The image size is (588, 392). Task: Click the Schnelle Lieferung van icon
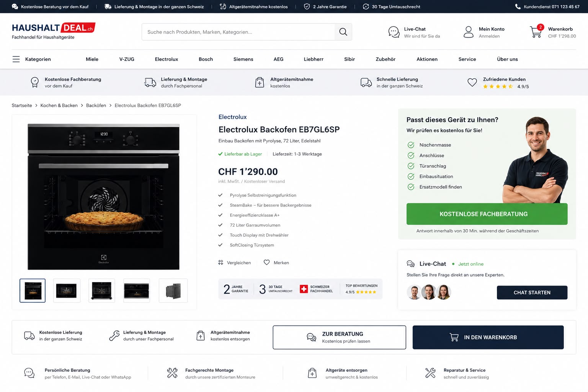click(x=366, y=82)
